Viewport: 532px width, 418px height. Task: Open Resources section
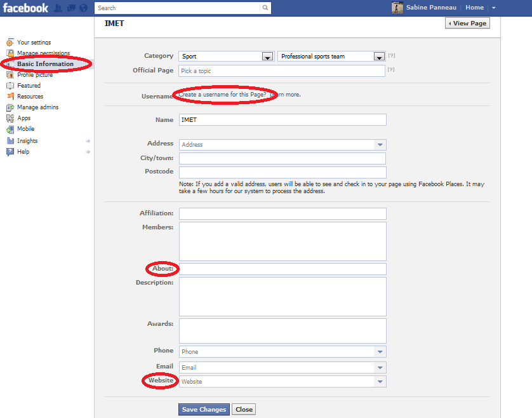pos(30,97)
